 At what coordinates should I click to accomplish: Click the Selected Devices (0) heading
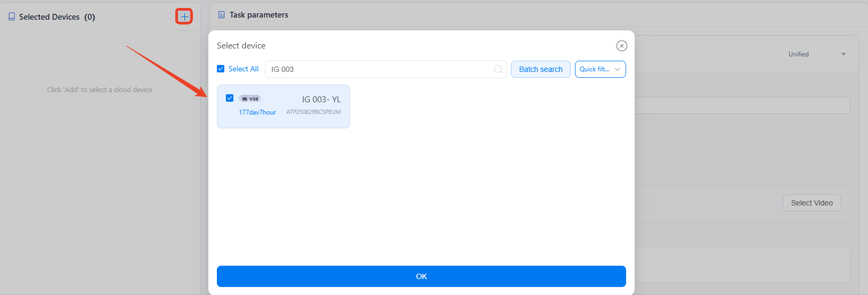(57, 17)
